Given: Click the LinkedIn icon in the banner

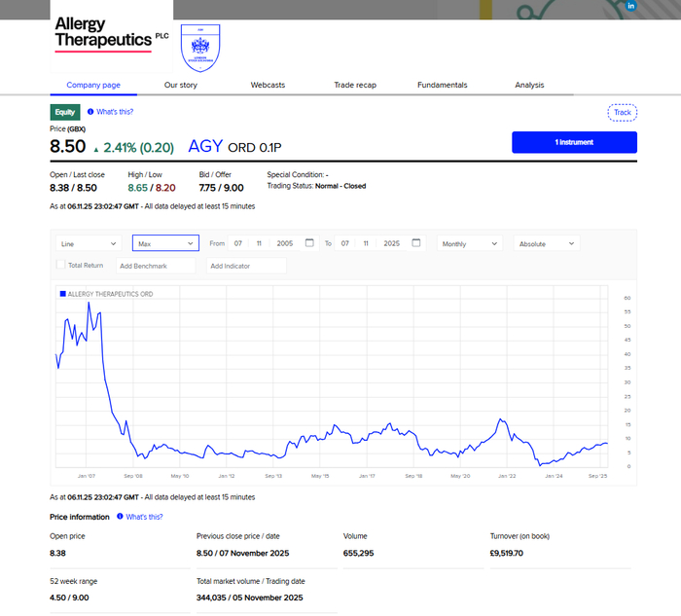Looking at the screenshot, I should pos(630,6).
